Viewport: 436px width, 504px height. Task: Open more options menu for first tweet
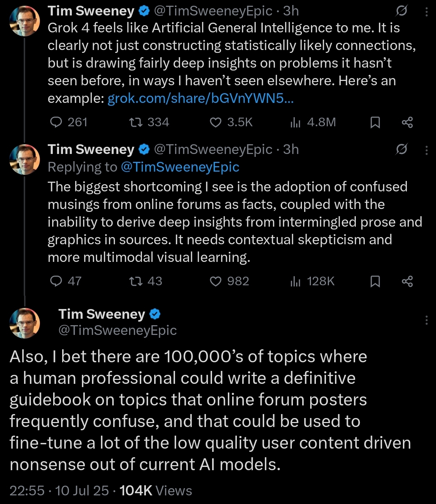427,12
